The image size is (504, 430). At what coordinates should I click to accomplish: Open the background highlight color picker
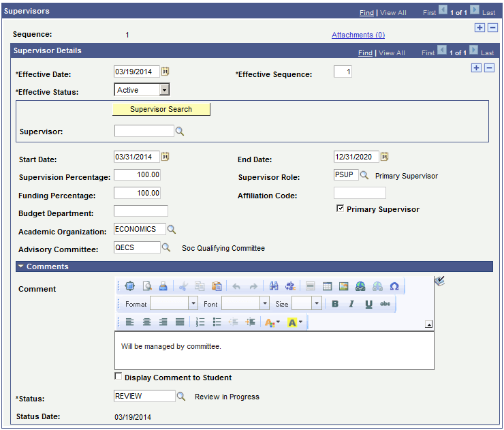click(x=295, y=322)
